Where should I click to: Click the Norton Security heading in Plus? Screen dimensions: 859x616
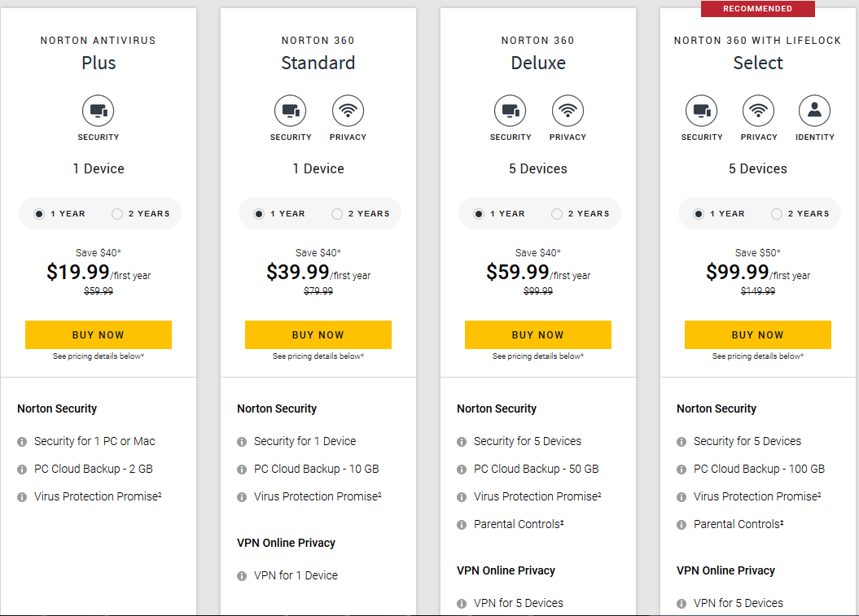57,408
